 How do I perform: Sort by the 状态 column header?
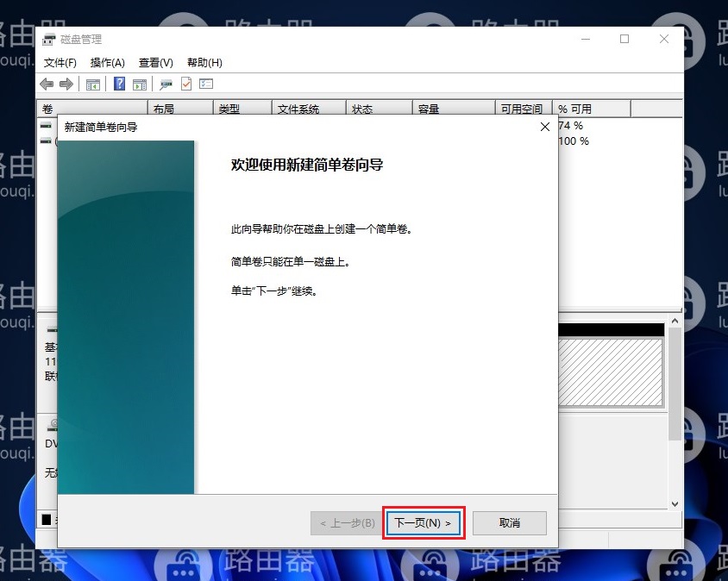(380, 109)
